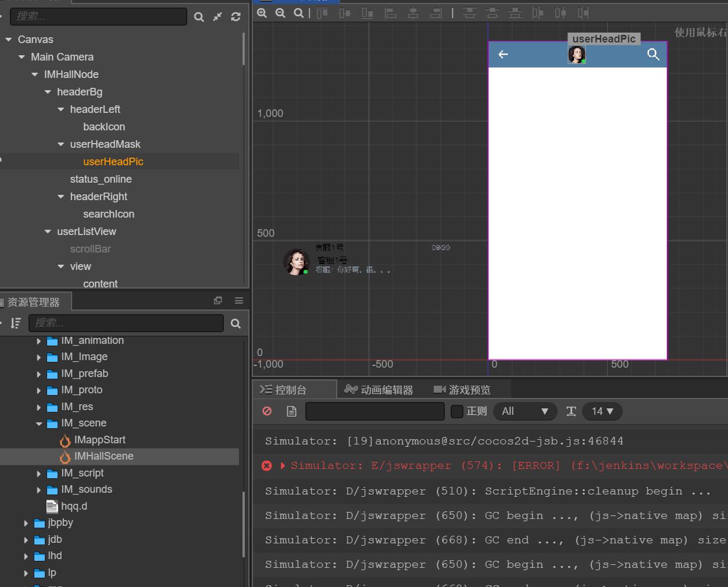
Task: Switch to 动画编辑器 animation editor tab
Action: pyautogui.click(x=379, y=390)
